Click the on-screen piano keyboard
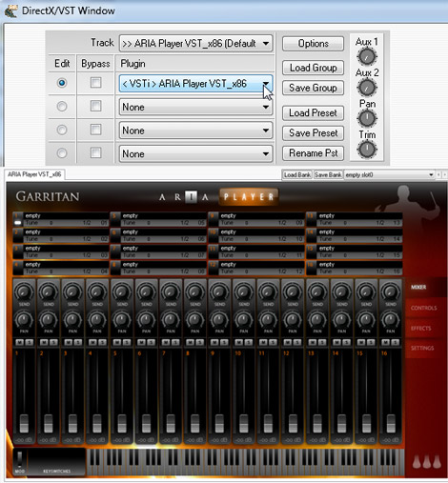Screen dimensions: 448x483 click(x=246, y=462)
